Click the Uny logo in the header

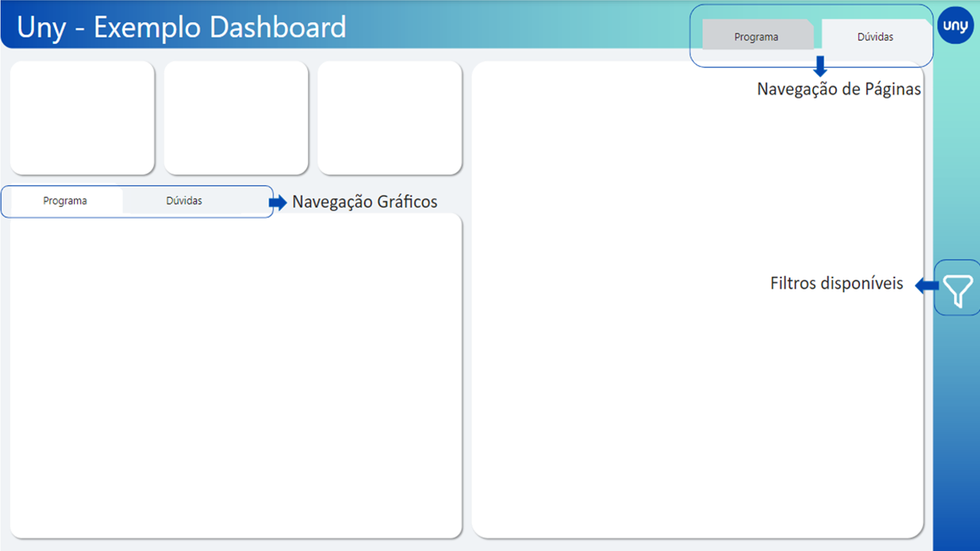click(956, 26)
